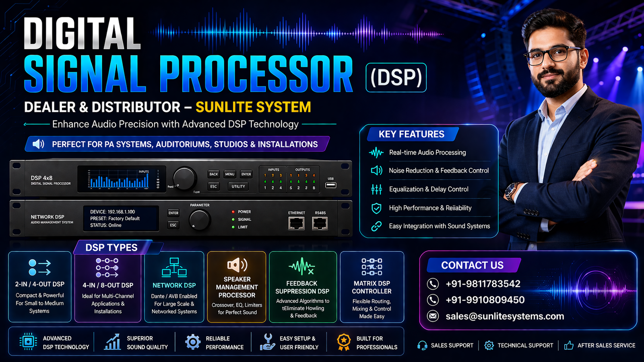Click the Feedback Suppression DSP waveform icon
Image resolution: width=644 pixels, height=362 pixels.
302,266
